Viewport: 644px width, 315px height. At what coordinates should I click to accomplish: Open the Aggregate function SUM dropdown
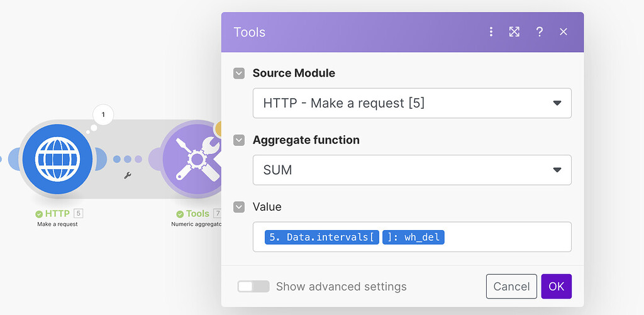pyautogui.click(x=412, y=170)
